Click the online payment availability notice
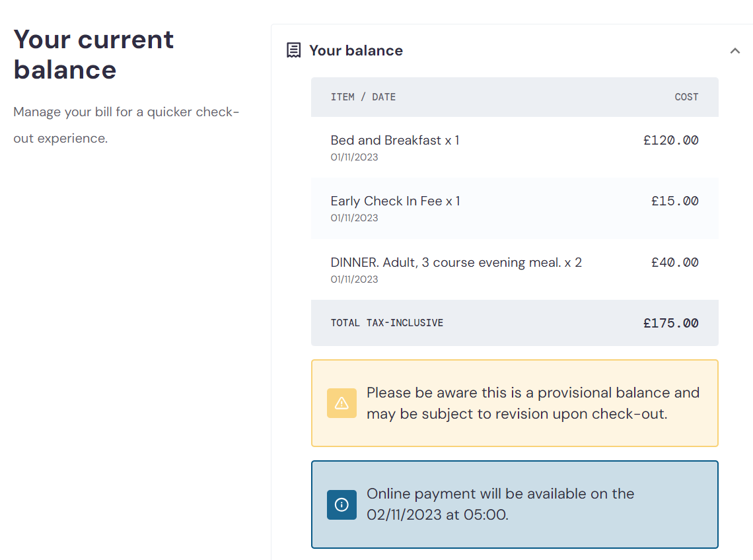Viewport: 753px width, 560px height. pyautogui.click(x=500, y=505)
